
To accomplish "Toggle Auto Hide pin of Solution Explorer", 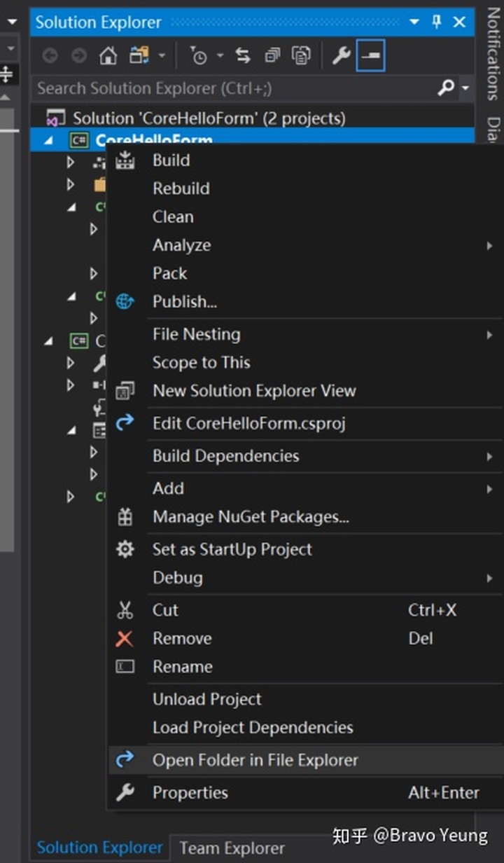I will click(437, 22).
